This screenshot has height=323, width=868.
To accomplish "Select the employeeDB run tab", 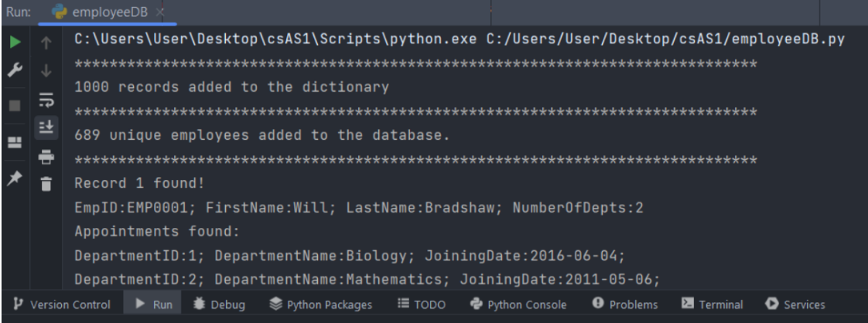I will [x=99, y=12].
